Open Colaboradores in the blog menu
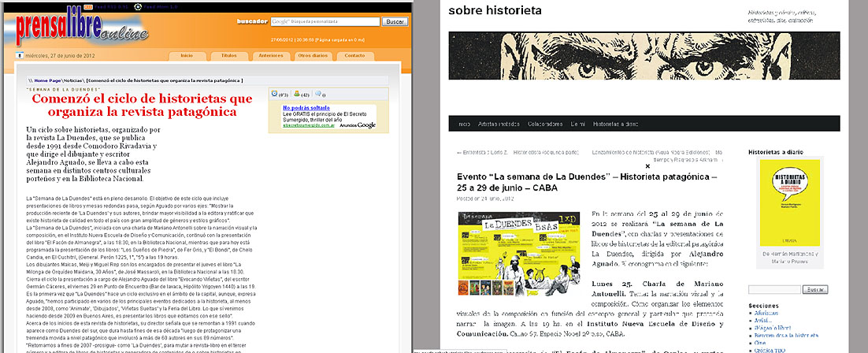 (x=545, y=124)
